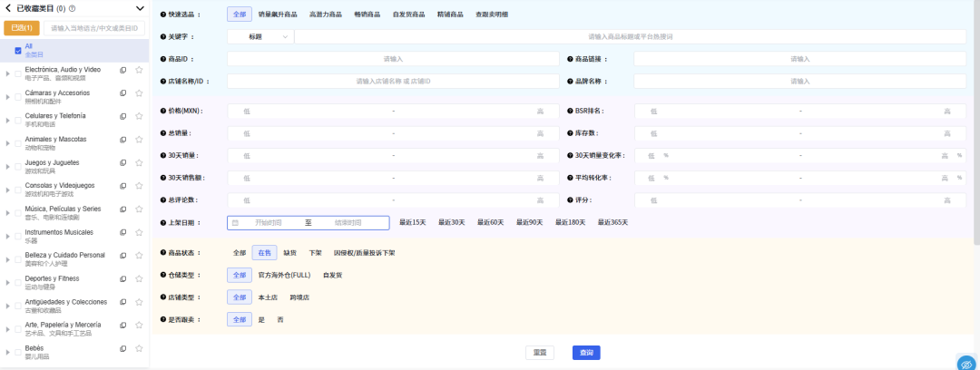The width and height of the screenshot is (980, 370).
Task: Click the help icon beside 已收藏类目
Action: point(72,8)
